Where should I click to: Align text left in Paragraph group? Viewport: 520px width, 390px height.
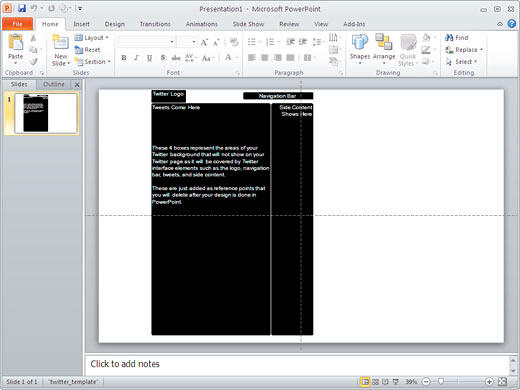(x=252, y=58)
